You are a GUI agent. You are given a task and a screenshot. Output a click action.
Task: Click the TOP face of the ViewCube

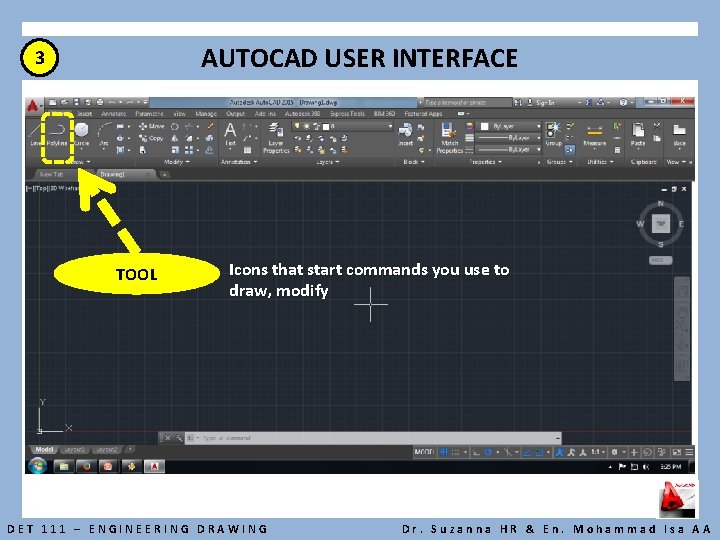pyautogui.click(x=661, y=224)
